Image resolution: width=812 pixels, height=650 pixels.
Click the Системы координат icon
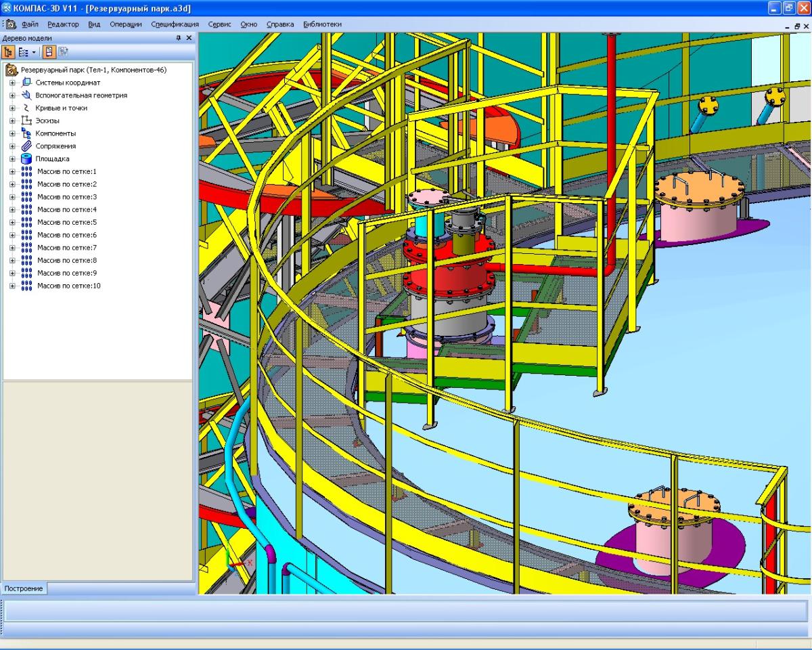pyautogui.click(x=27, y=83)
